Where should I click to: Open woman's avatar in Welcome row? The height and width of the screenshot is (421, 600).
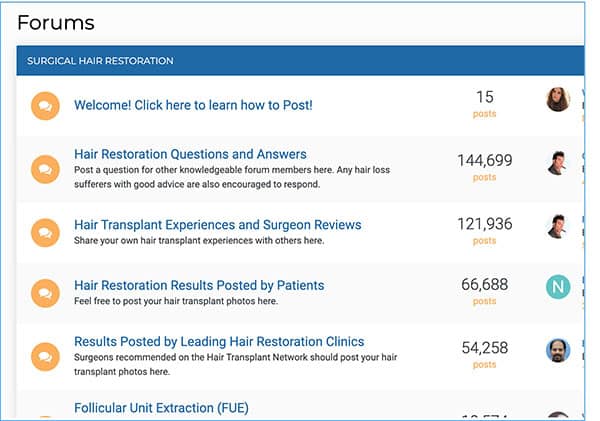(x=558, y=99)
